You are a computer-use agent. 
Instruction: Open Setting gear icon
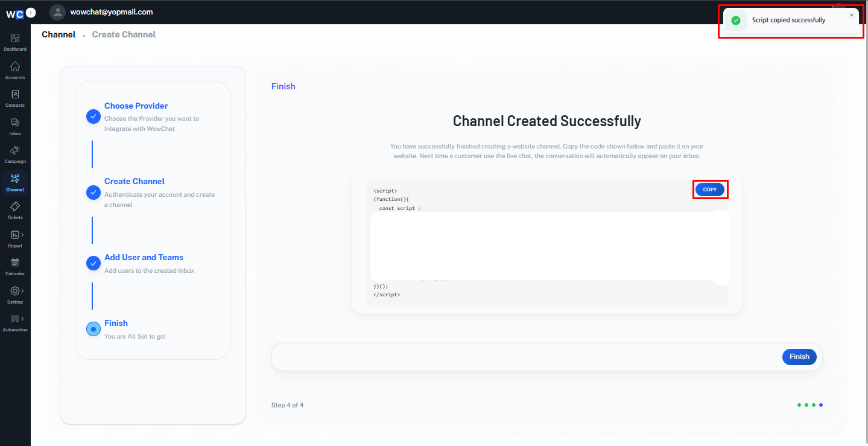tap(15, 291)
